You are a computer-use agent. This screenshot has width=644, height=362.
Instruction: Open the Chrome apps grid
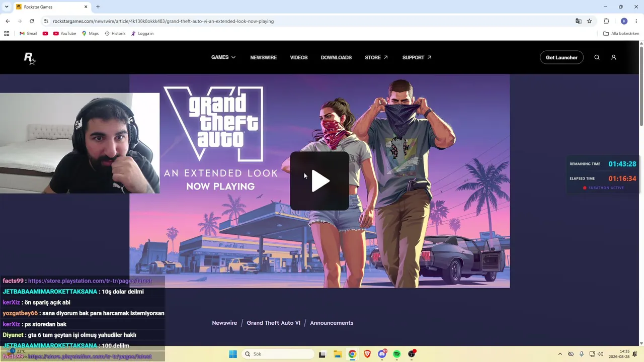(x=7, y=34)
